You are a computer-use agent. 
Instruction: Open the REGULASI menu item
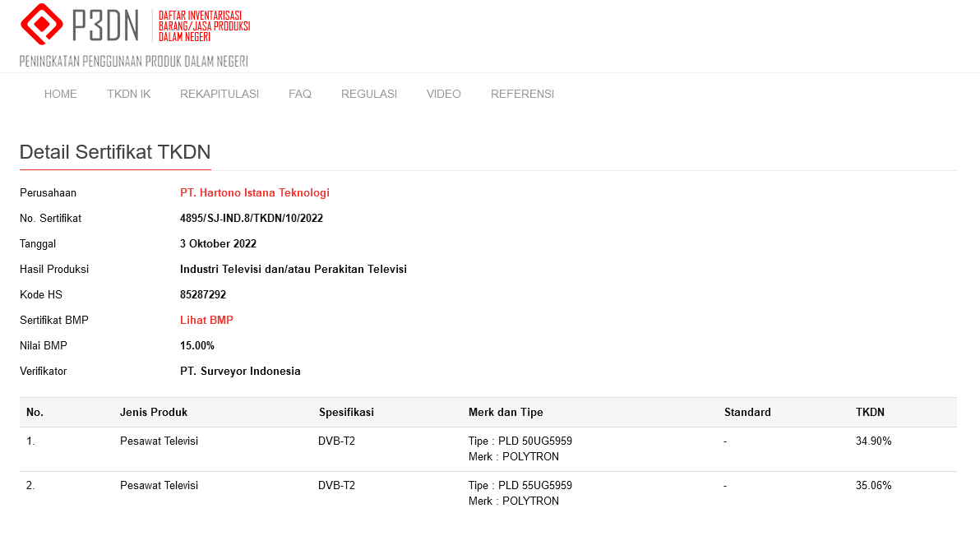[369, 94]
